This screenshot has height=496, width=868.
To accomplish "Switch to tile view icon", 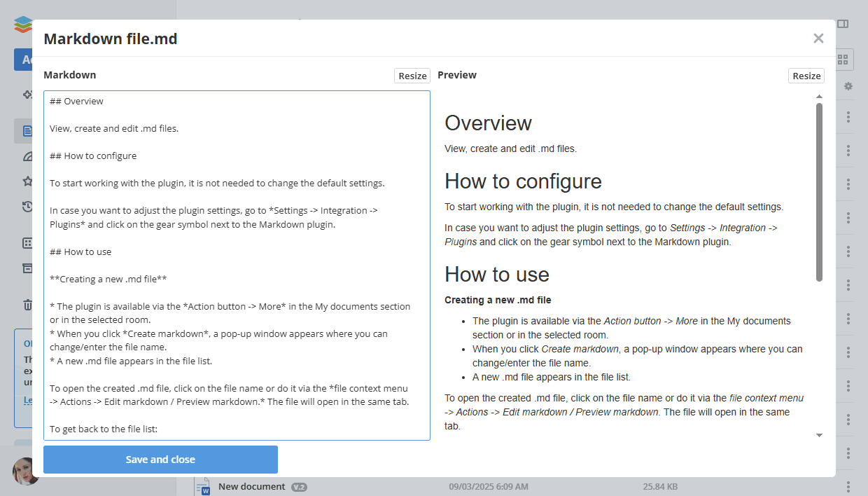I will [843, 60].
